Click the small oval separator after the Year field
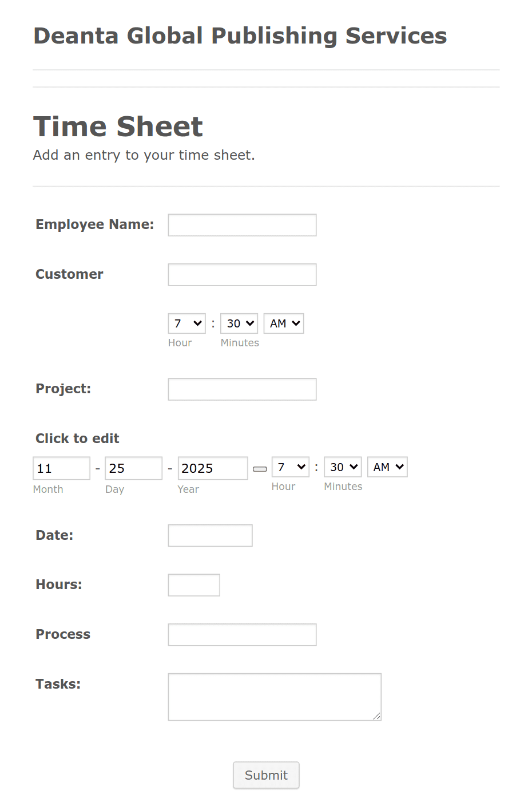This screenshot has width=532, height=810. pyautogui.click(x=260, y=468)
